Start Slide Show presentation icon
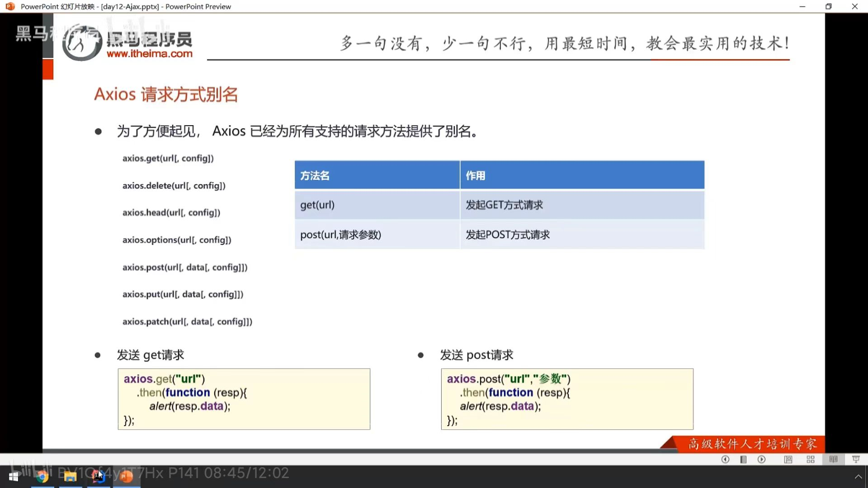Screen dimensions: 868x488 pos(856,459)
